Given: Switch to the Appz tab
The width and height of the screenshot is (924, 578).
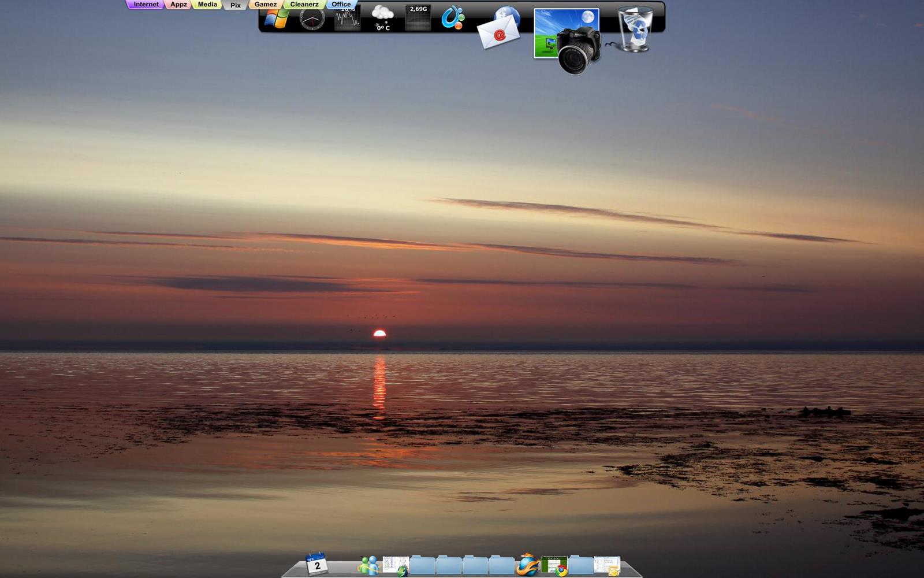Looking at the screenshot, I should (178, 5).
